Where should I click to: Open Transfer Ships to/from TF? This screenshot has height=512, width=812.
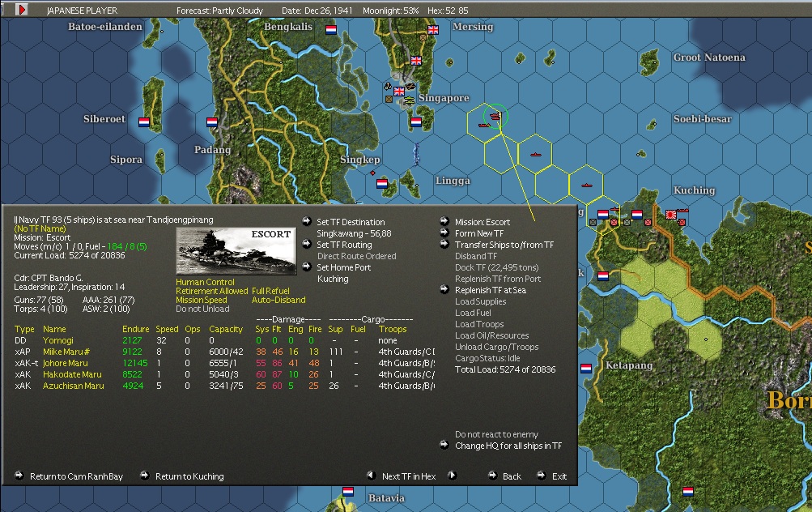point(504,245)
